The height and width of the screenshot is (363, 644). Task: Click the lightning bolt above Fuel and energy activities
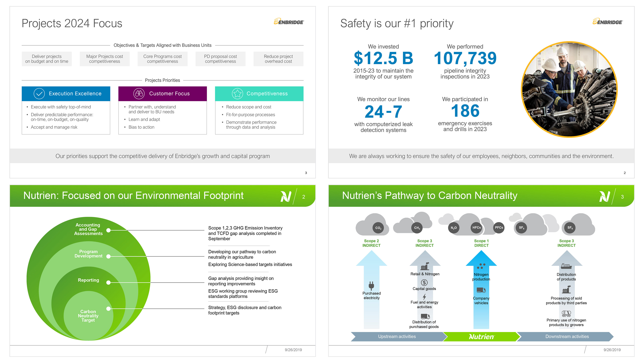pyautogui.click(x=424, y=297)
